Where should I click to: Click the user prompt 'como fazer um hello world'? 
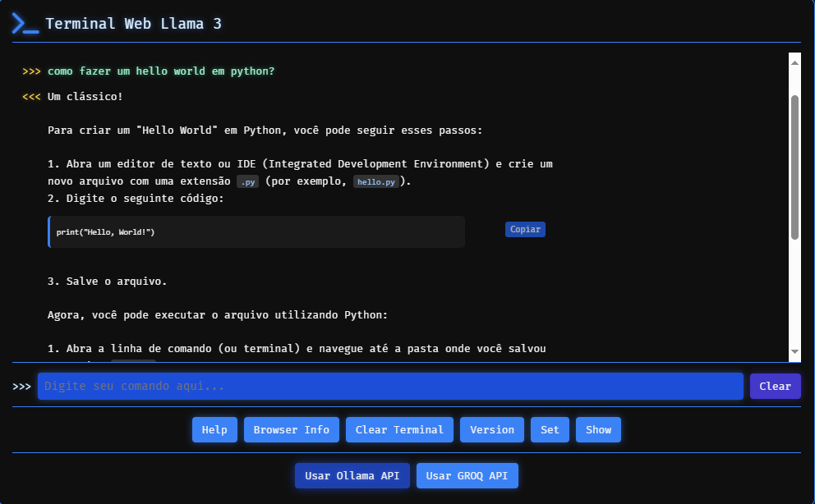(161, 71)
